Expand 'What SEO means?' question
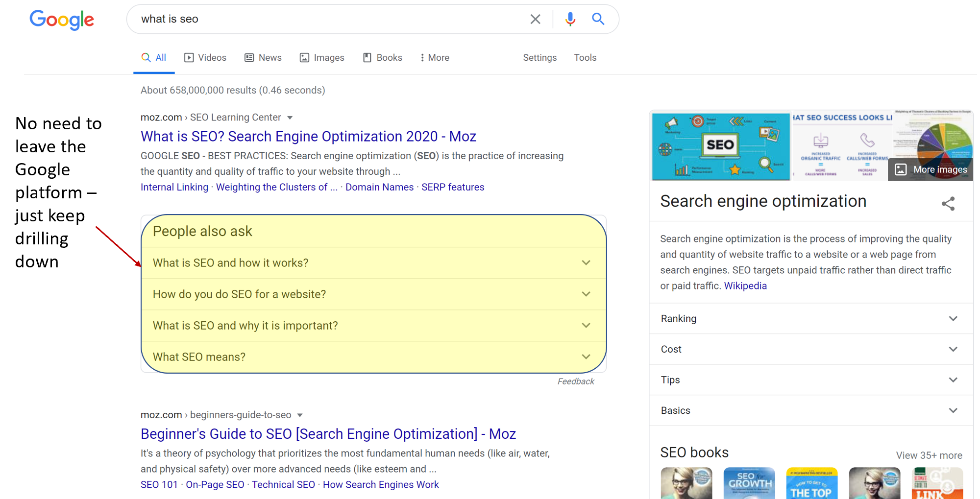980x499 pixels. coord(373,357)
